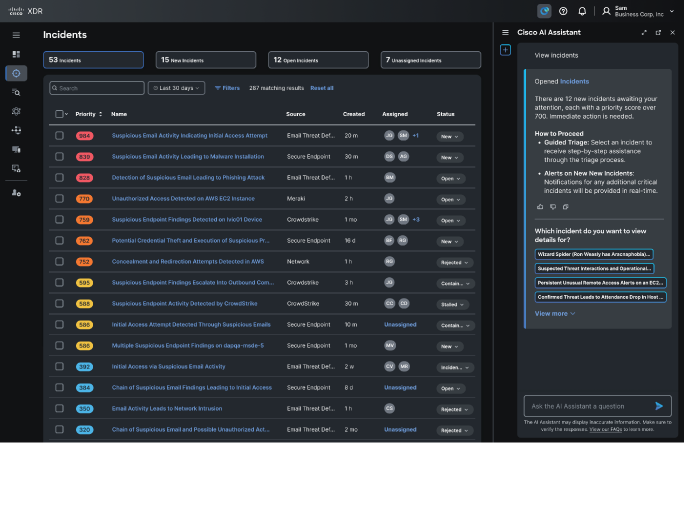Open the Investigate sidebar icon
Viewport: 684px width, 513px height.
pyautogui.click(x=16, y=92)
